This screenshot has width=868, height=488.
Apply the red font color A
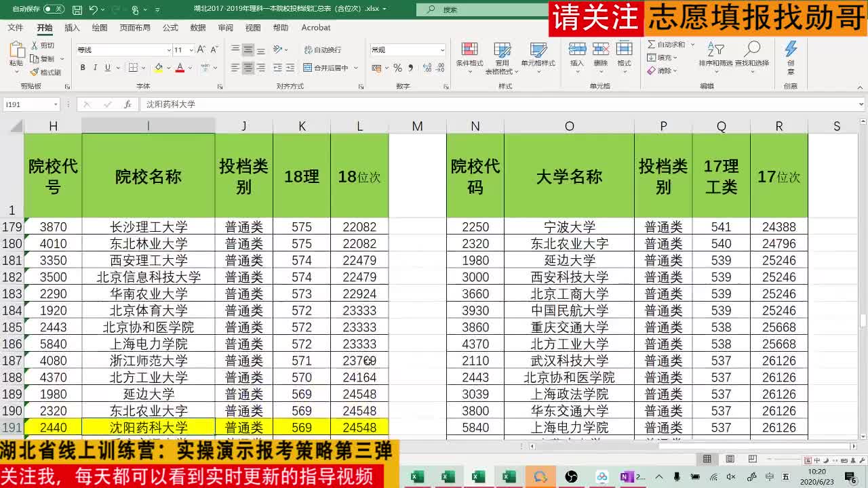pyautogui.click(x=180, y=68)
